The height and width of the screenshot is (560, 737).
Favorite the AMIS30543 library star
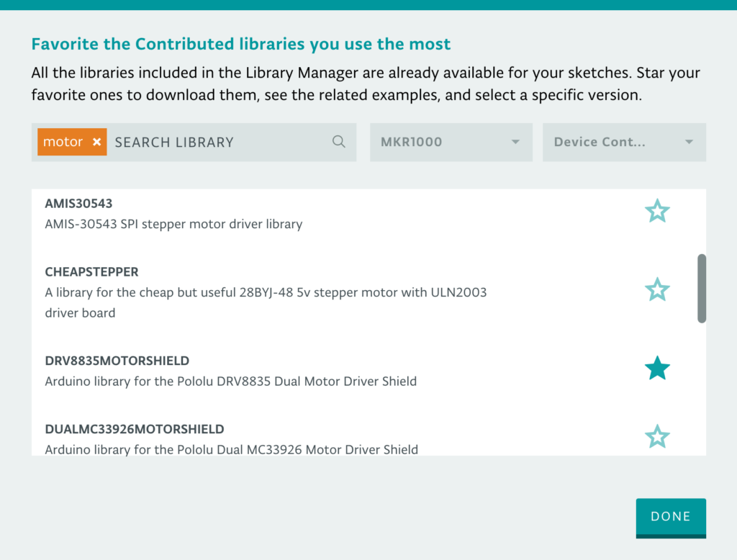pyautogui.click(x=657, y=211)
